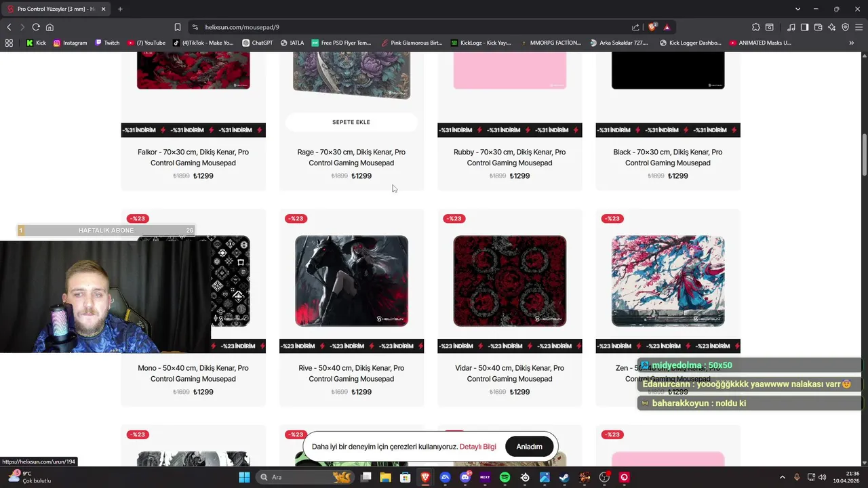Open the Brave Shields lion icon
Viewport: 868px width, 488px height.
coord(652,27)
